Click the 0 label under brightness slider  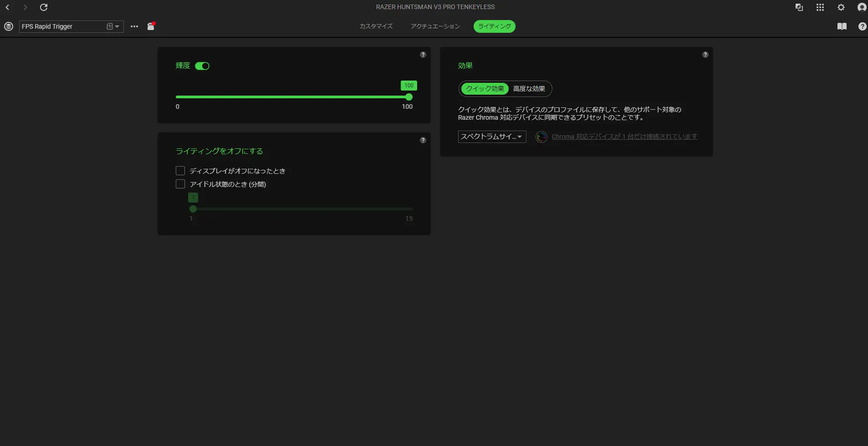(x=178, y=106)
